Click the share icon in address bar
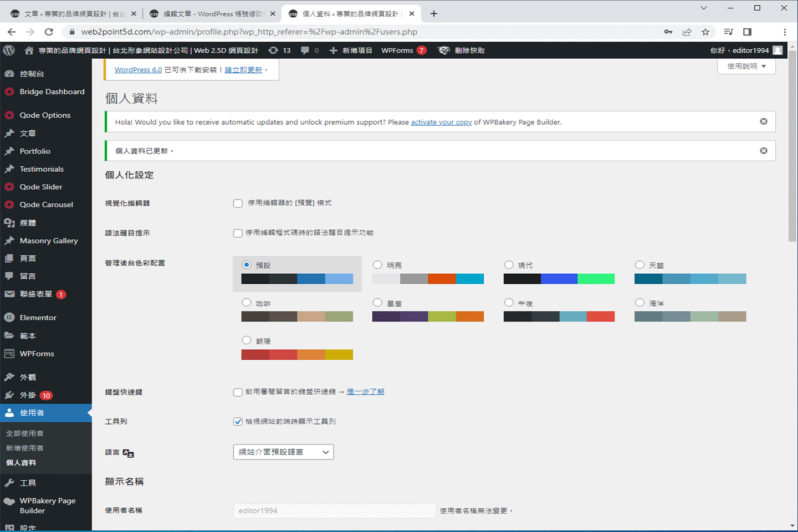 (x=687, y=32)
